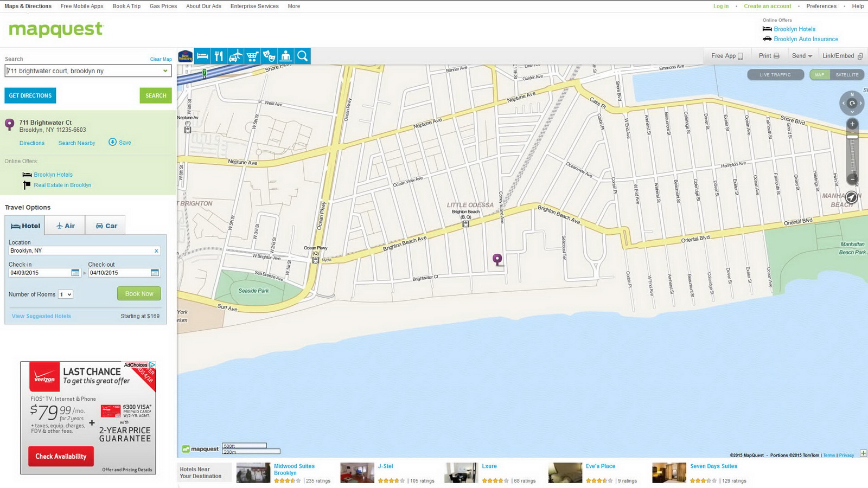The image size is (868, 488).
Task: Open the check-in calendar icon
Action: (75, 273)
